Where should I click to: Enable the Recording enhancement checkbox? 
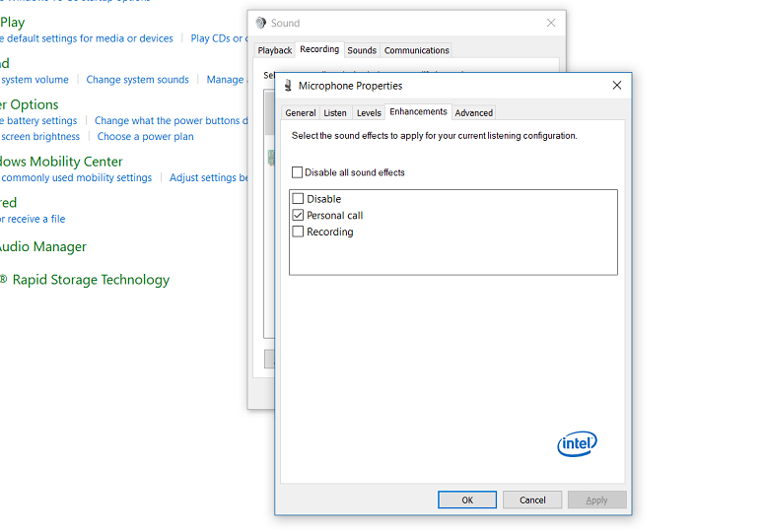point(298,232)
